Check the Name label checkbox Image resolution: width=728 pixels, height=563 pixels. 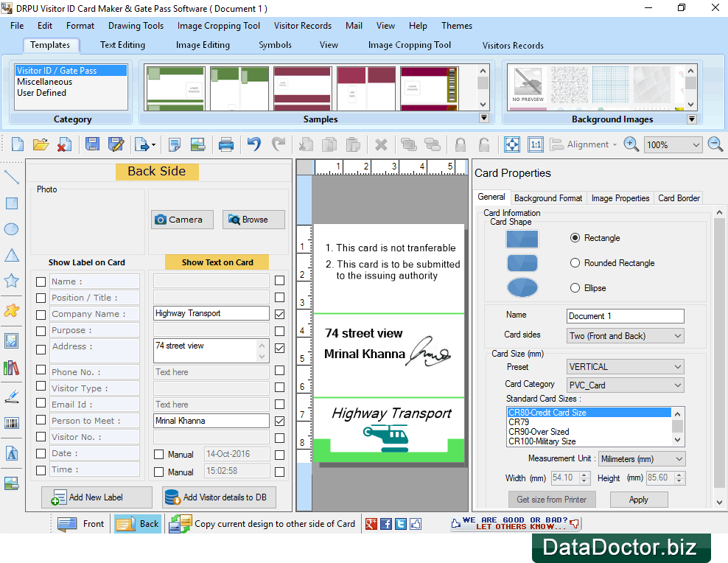(x=41, y=281)
